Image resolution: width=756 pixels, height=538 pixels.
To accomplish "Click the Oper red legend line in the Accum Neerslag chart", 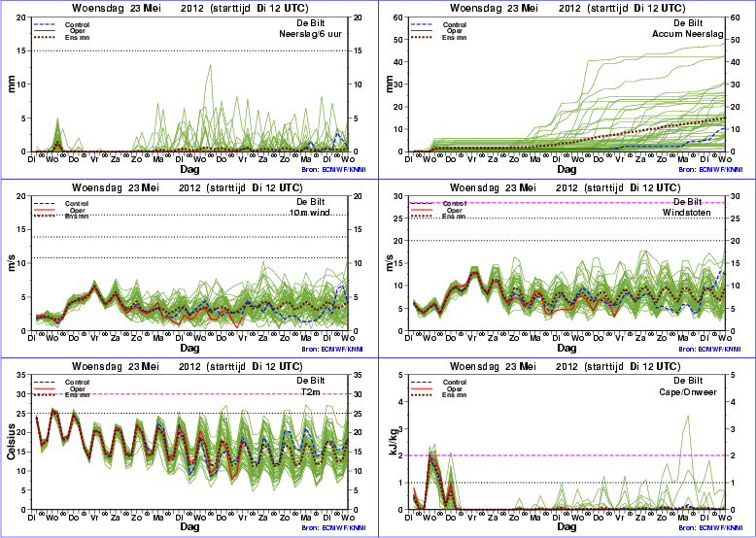I will coord(422,31).
